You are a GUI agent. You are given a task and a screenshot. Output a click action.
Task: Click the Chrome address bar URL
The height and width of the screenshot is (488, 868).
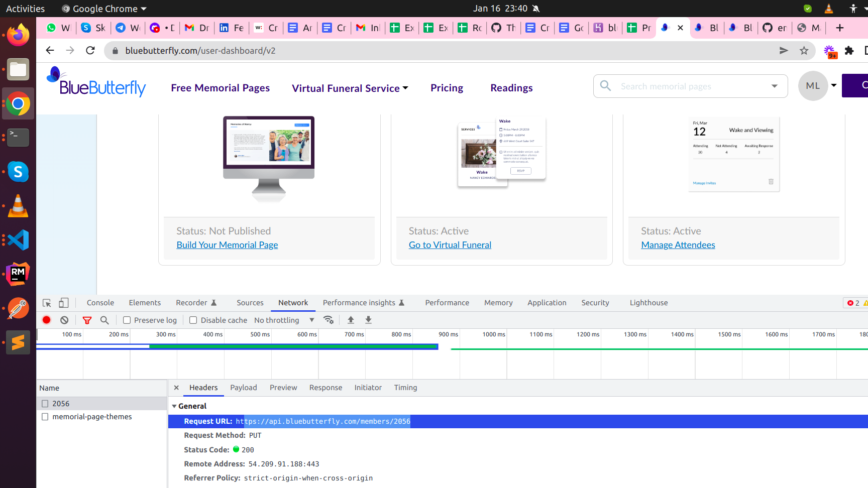[x=200, y=51]
